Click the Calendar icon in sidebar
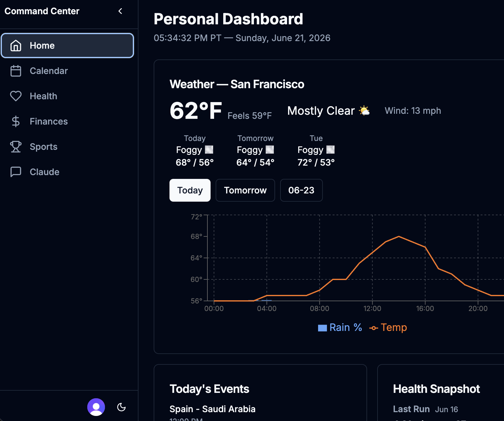 [16, 71]
